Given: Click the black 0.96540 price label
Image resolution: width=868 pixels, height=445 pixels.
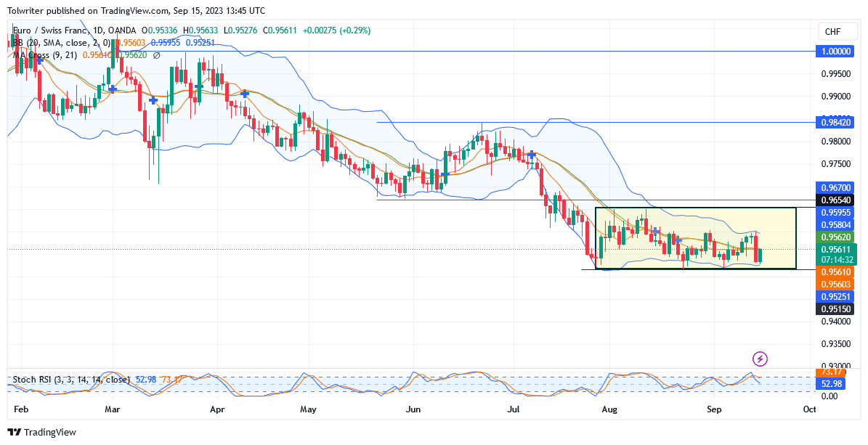Looking at the screenshot, I should (x=835, y=200).
